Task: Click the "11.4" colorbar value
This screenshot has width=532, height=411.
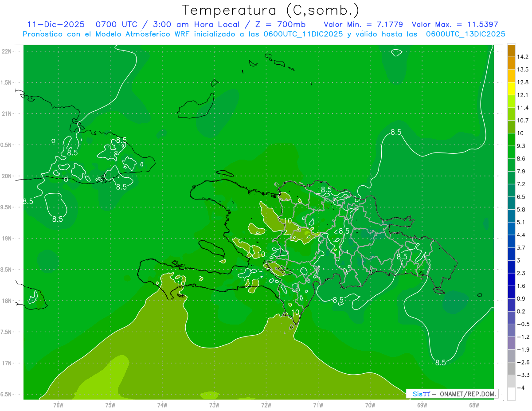Action: coord(522,108)
